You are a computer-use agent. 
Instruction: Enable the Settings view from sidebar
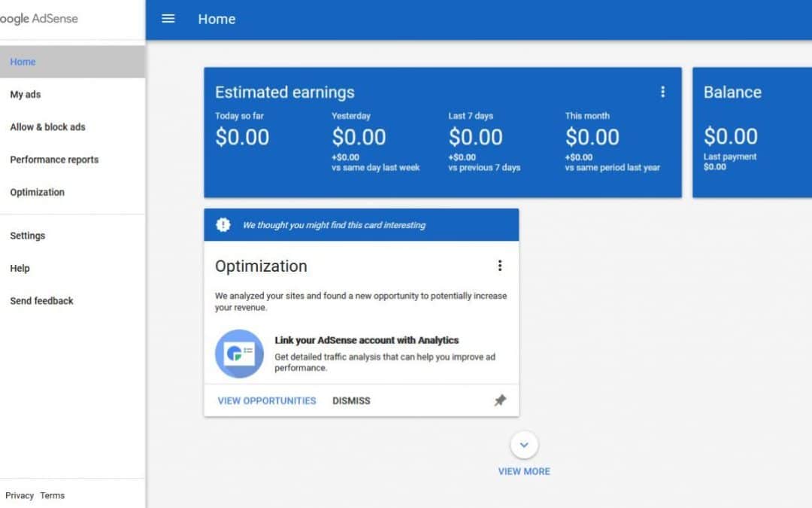coord(27,235)
